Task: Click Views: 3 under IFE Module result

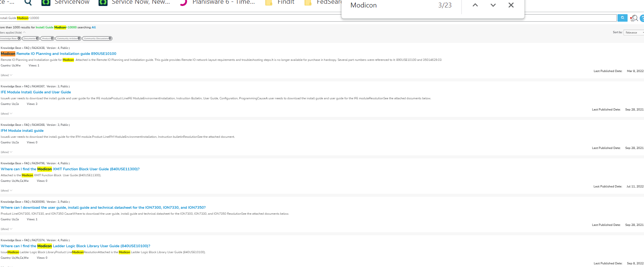Action: coord(32,104)
